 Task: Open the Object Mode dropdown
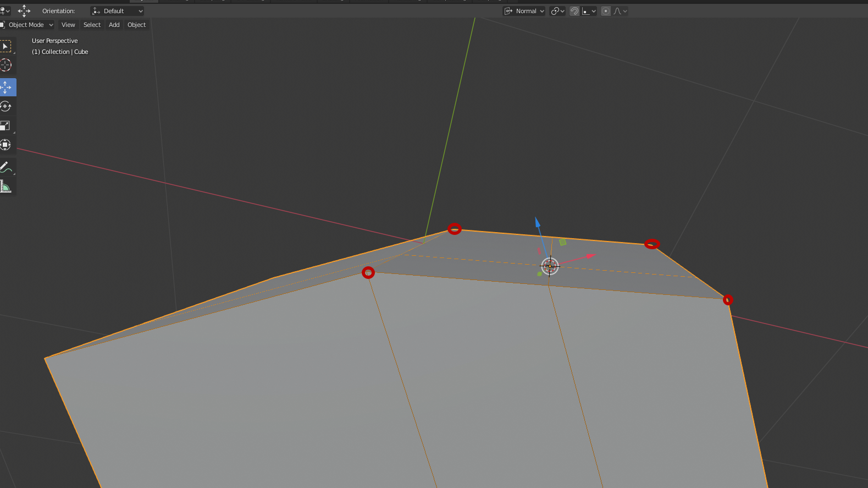click(27, 25)
